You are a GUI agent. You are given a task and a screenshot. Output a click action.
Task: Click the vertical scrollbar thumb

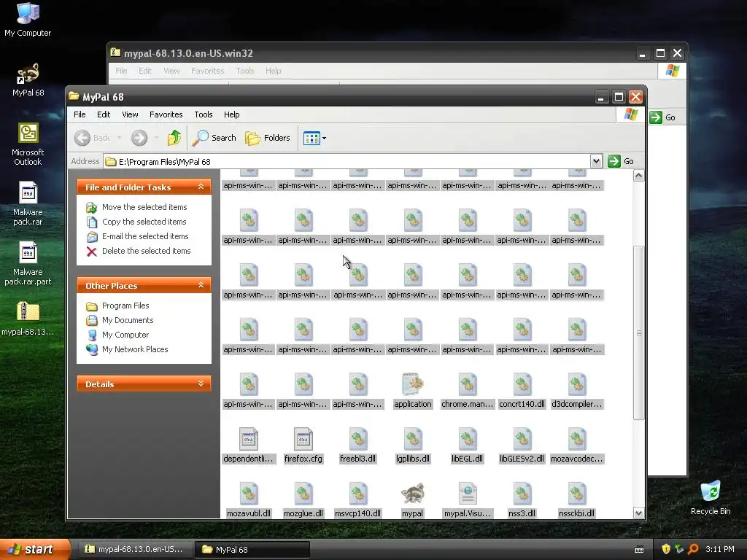pos(639,332)
